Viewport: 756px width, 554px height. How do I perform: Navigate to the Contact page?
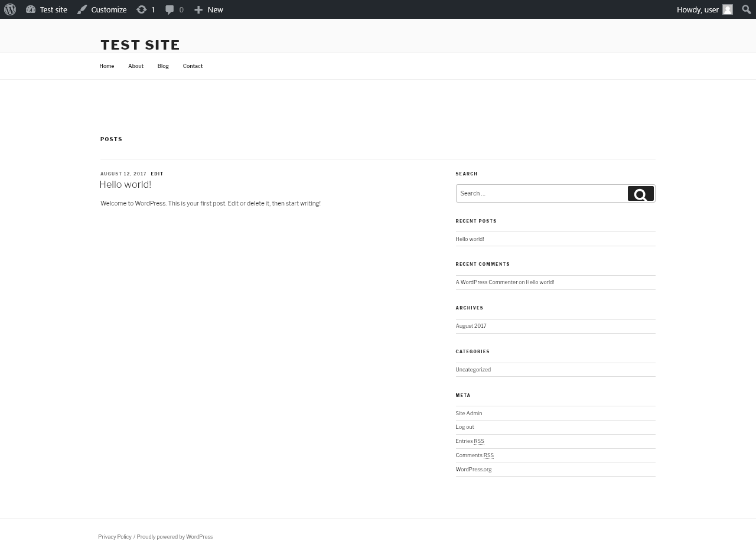pyautogui.click(x=193, y=66)
